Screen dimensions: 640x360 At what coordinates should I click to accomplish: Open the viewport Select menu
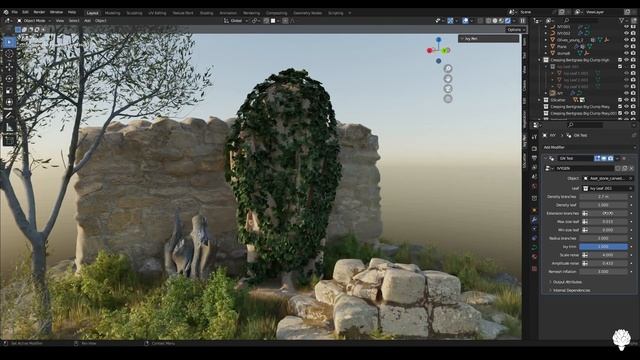tap(74, 20)
